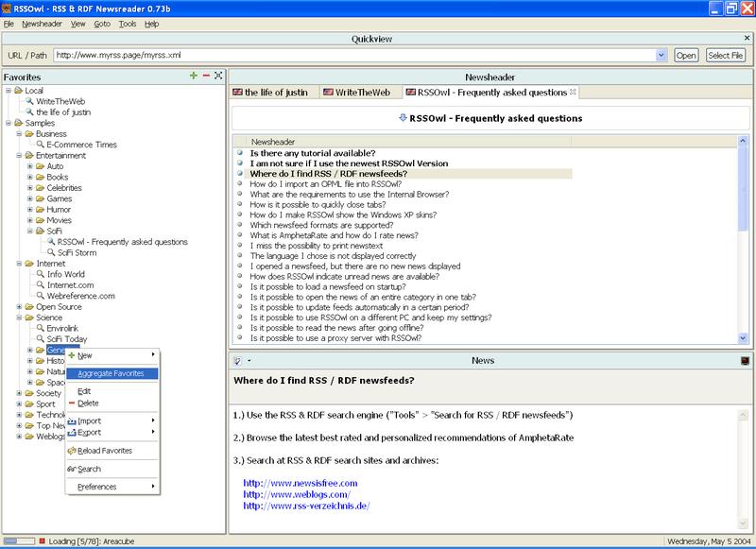756x549 pixels.
Task: Click the Books folder icon
Action: (x=40, y=177)
